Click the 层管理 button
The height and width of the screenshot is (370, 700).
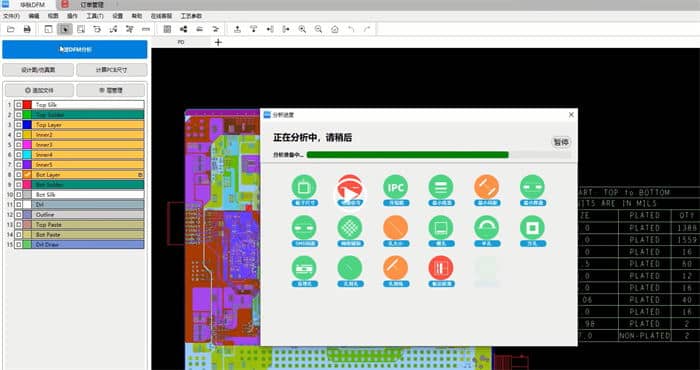(x=111, y=90)
